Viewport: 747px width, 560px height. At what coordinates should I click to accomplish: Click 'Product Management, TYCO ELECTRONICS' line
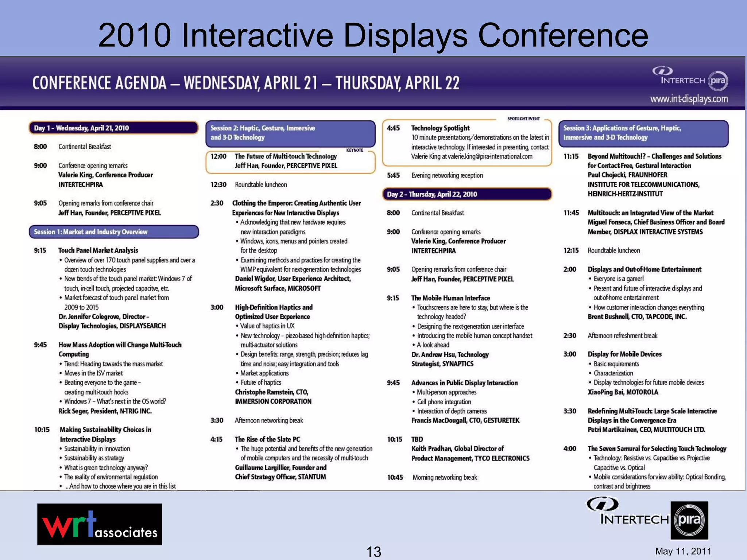pos(471,458)
